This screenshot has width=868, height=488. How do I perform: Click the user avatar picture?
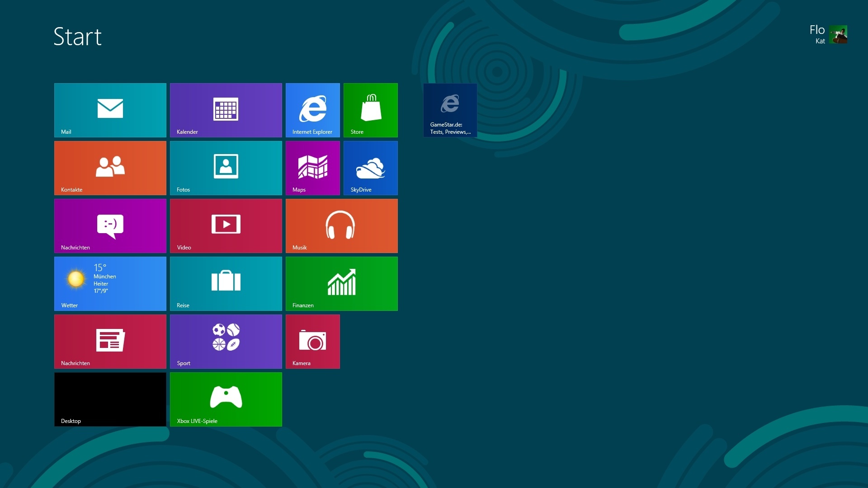tap(840, 35)
